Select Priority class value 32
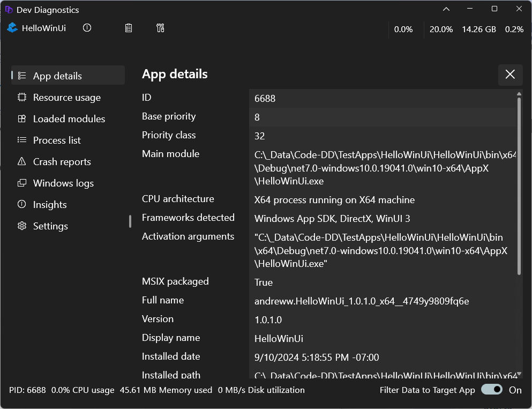 tap(259, 136)
